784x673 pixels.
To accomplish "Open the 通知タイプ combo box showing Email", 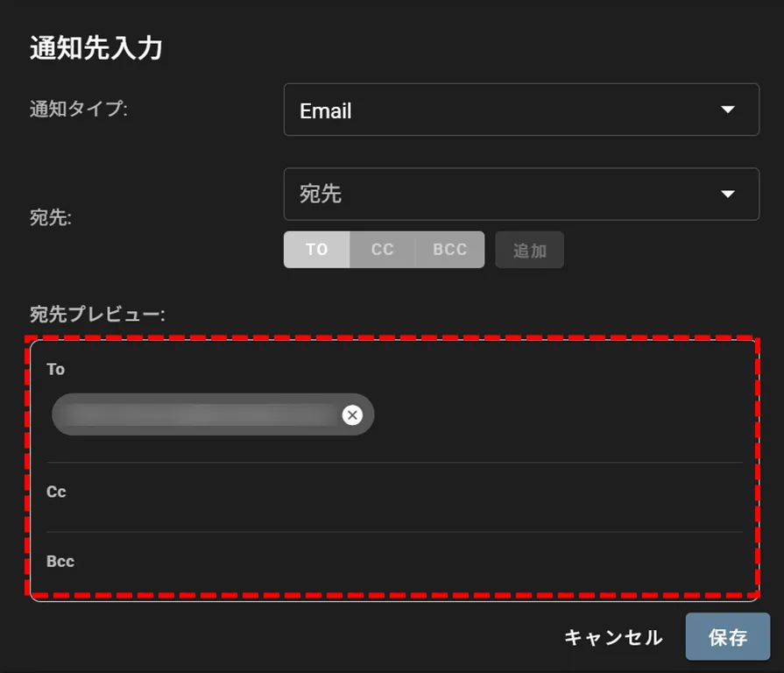I will pos(520,110).
